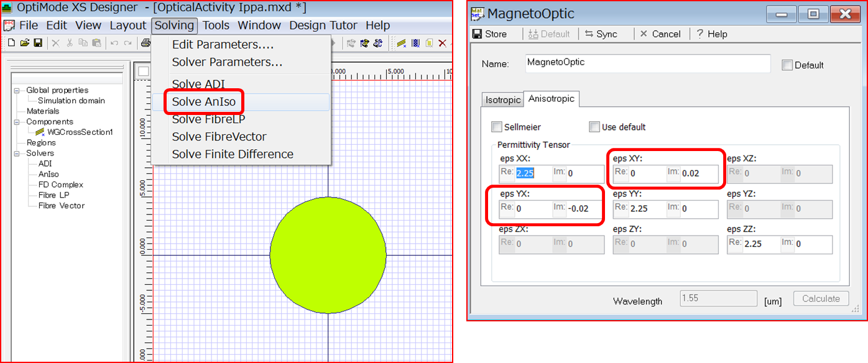The width and height of the screenshot is (868, 363).
Task: Choose Solve AnIso from Solving menu
Action: click(x=204, y=102)
